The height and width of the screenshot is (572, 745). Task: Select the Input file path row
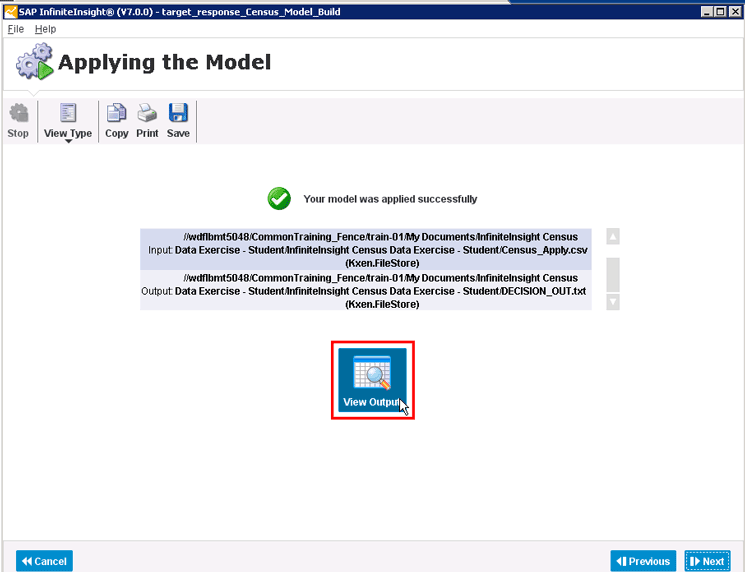click(x=365, y=249)
